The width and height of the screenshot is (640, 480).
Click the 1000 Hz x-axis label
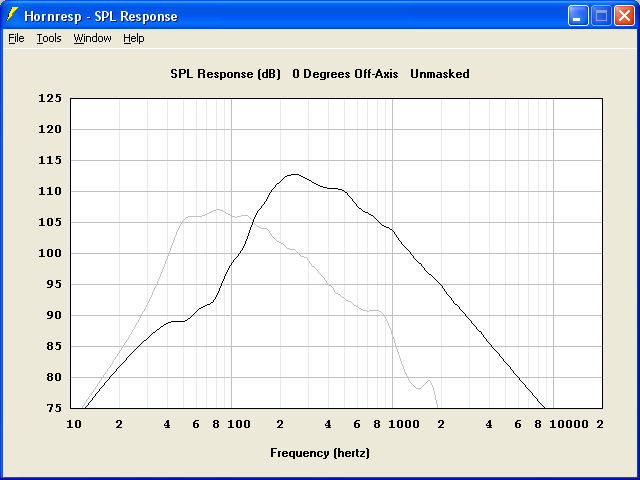coord(404,424)
